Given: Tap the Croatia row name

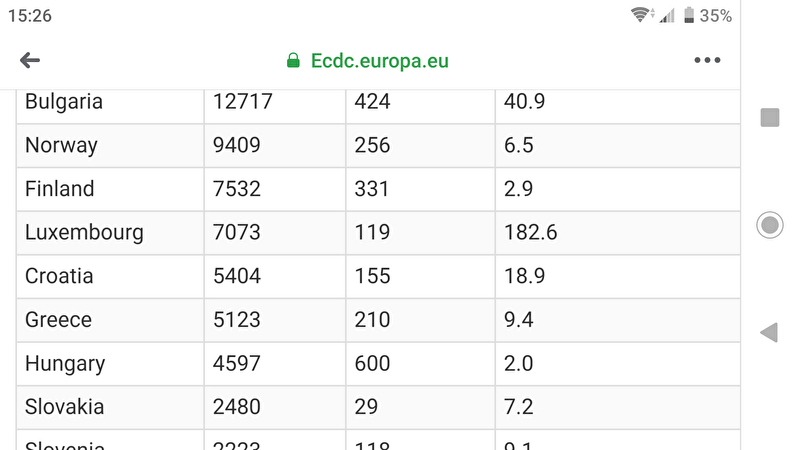Looking at the screenshot, I should coord(59,276).
